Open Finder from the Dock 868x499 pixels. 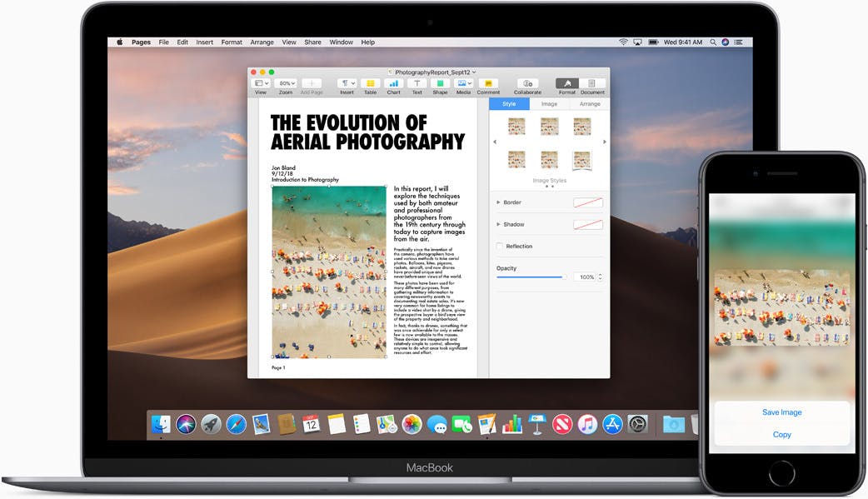tap(161, 425)
